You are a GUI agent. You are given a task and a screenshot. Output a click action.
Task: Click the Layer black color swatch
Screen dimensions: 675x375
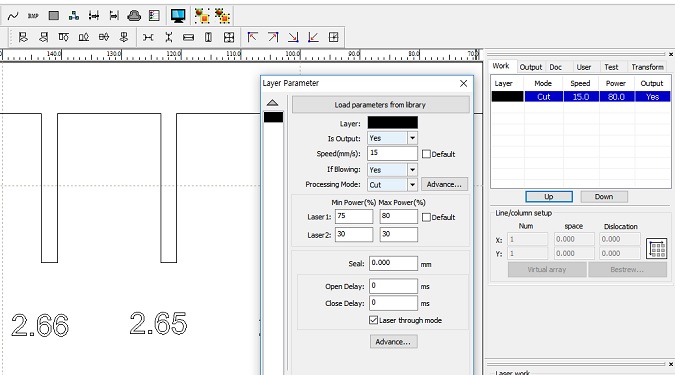pyautogui.click(x=392, y=123)
